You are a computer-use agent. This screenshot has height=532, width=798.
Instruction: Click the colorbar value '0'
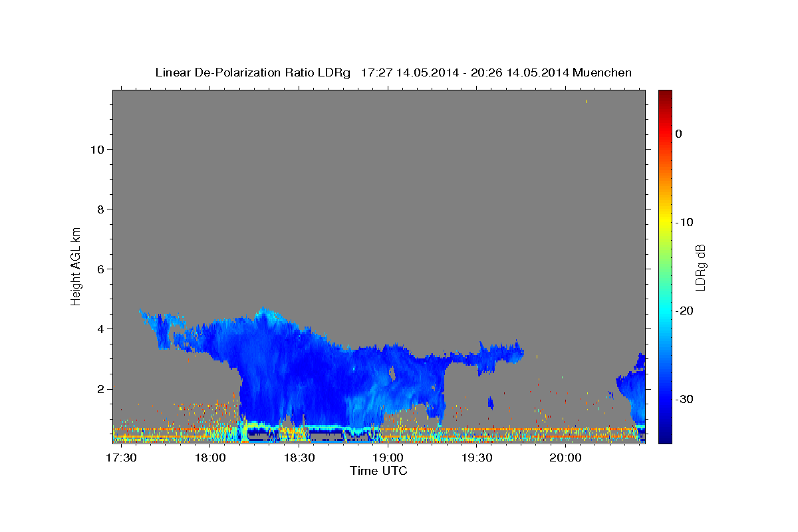pyautogui.click(x=679, y=134)
